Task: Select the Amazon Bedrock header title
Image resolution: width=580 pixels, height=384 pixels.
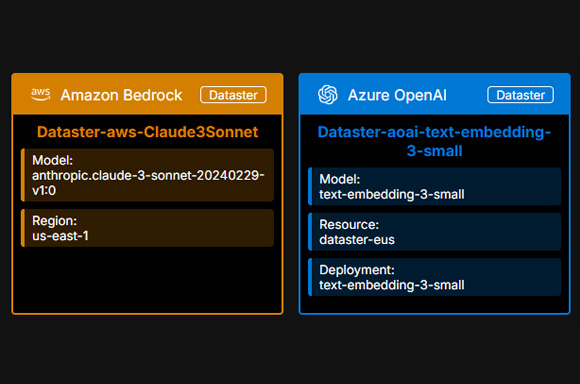Action: point(121,95)
